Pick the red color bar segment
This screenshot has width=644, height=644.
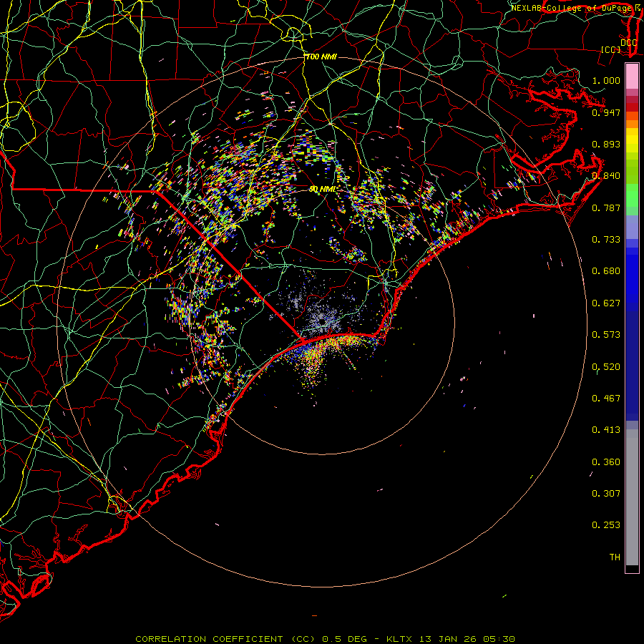[632, 107]
